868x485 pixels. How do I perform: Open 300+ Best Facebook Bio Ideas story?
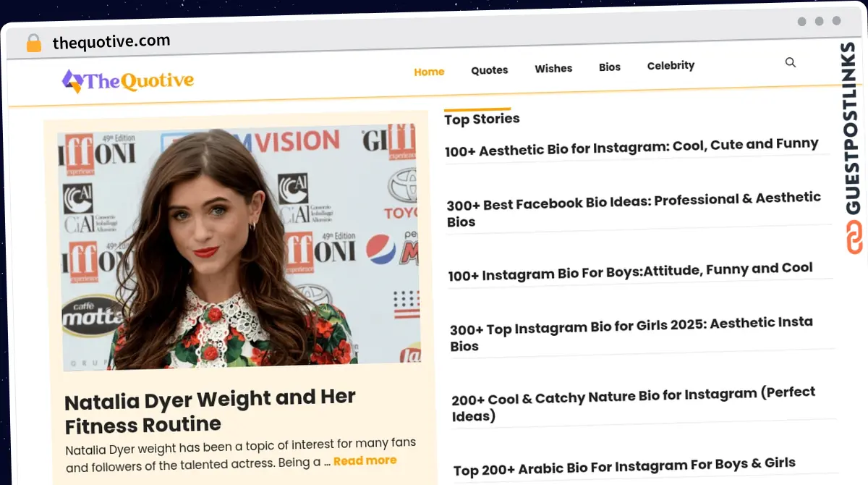pyautogui.click(x=633, y=208)
